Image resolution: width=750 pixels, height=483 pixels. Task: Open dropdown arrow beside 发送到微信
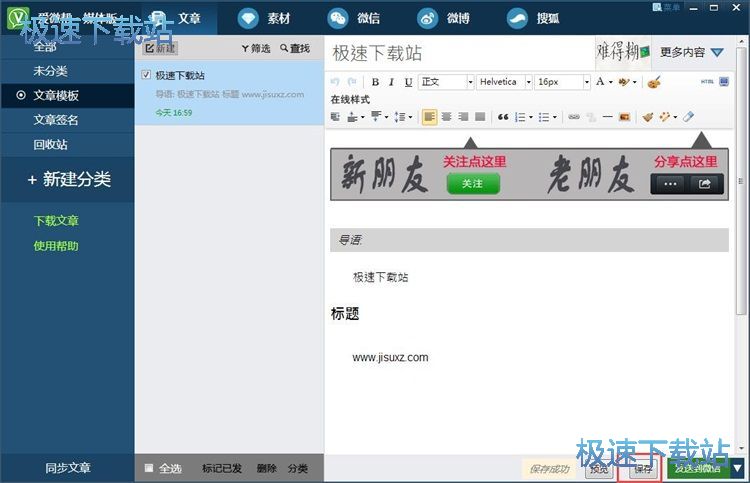click(x=737, y=468)
